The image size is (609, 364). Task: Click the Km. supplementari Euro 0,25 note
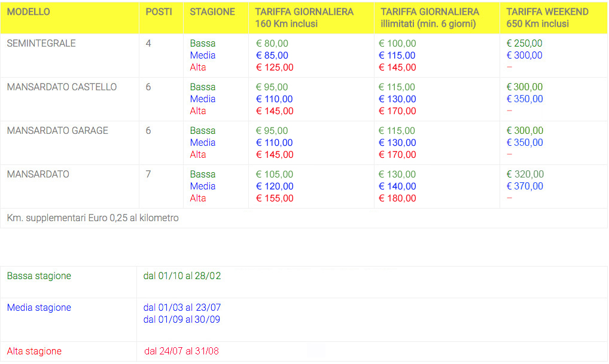pos(93,218)
